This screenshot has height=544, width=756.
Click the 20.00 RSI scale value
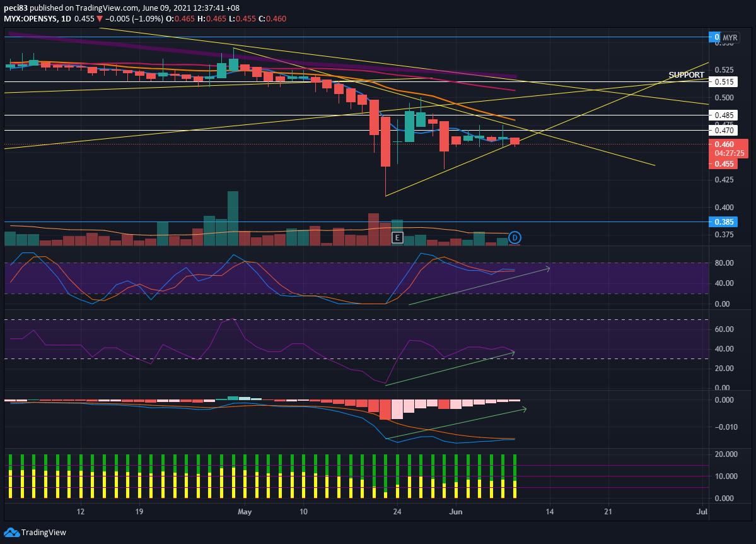pos(724,369)
